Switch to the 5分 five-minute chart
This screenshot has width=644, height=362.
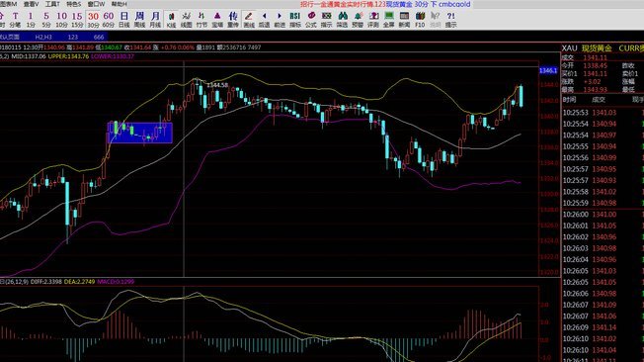coord(46,20)
